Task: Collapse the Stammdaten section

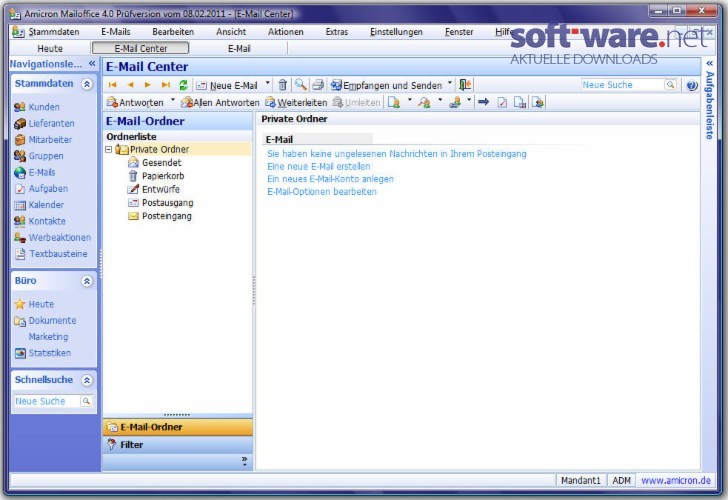Action: click(87, 84)
